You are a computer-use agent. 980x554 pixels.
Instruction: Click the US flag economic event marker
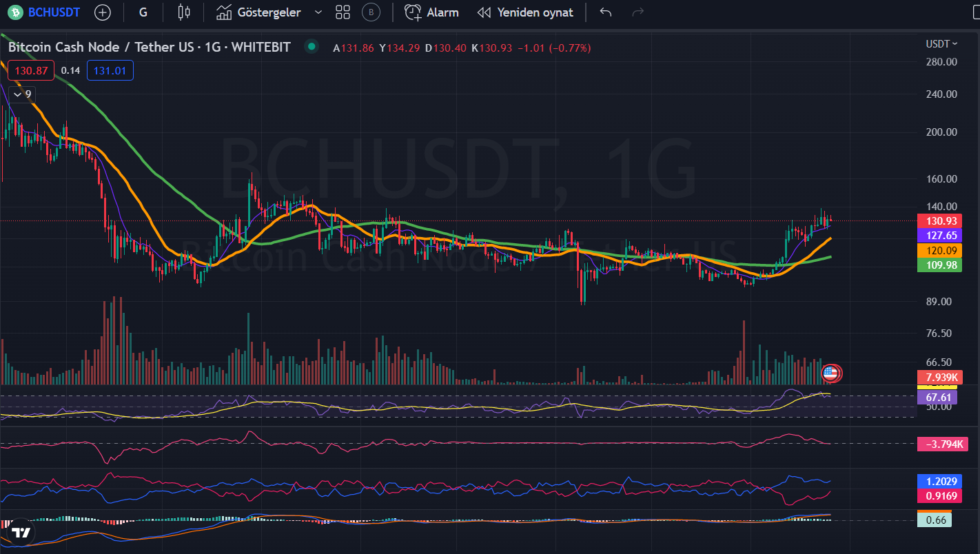click(830, 374)
